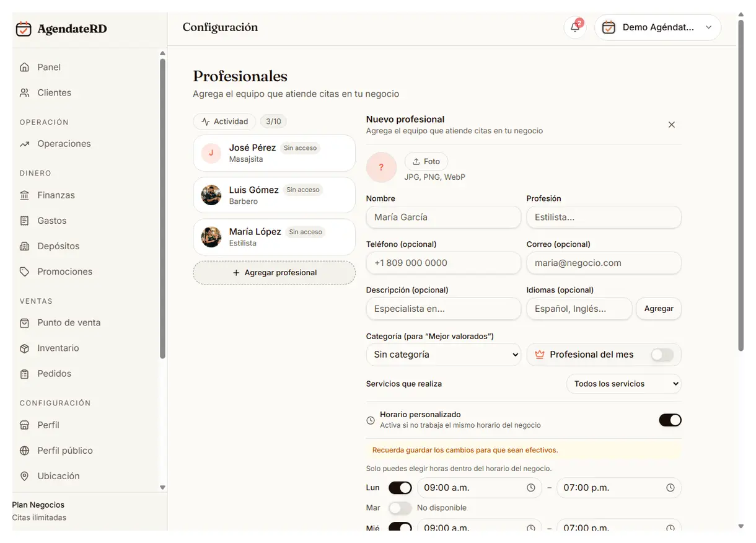Click the Profesión input field
The image size is (756, 543).
click(604, 218)
